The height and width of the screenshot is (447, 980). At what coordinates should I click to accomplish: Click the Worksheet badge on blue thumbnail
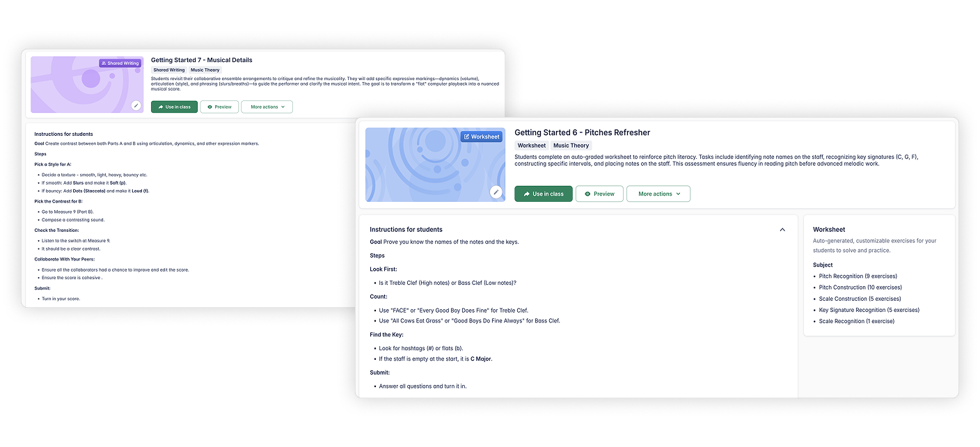click(481, 136)
